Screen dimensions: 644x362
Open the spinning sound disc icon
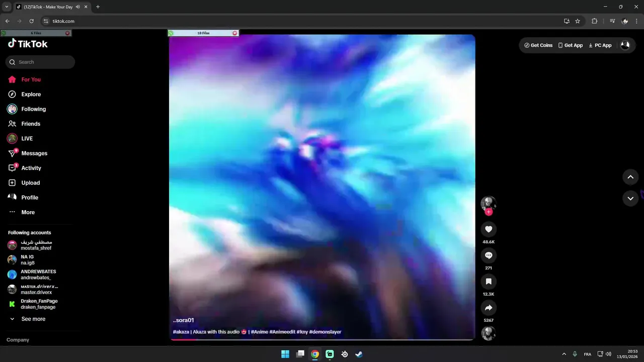coord(488,333)
